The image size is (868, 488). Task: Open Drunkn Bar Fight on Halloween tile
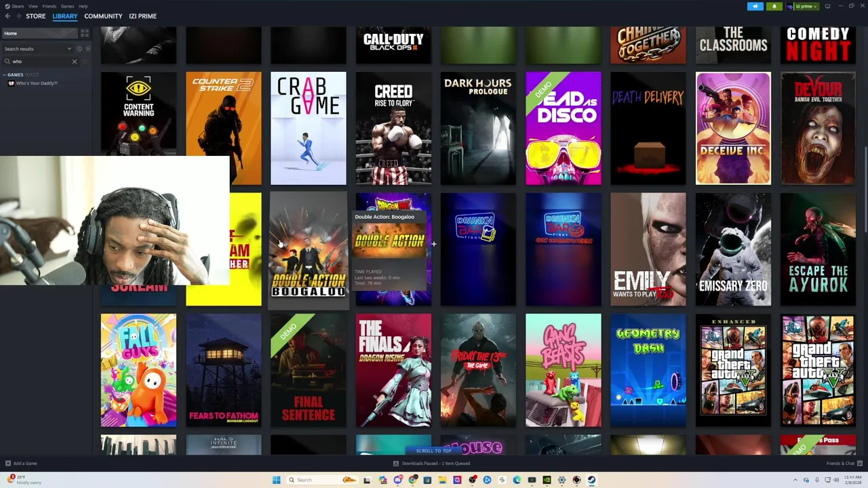coord(564,249)
